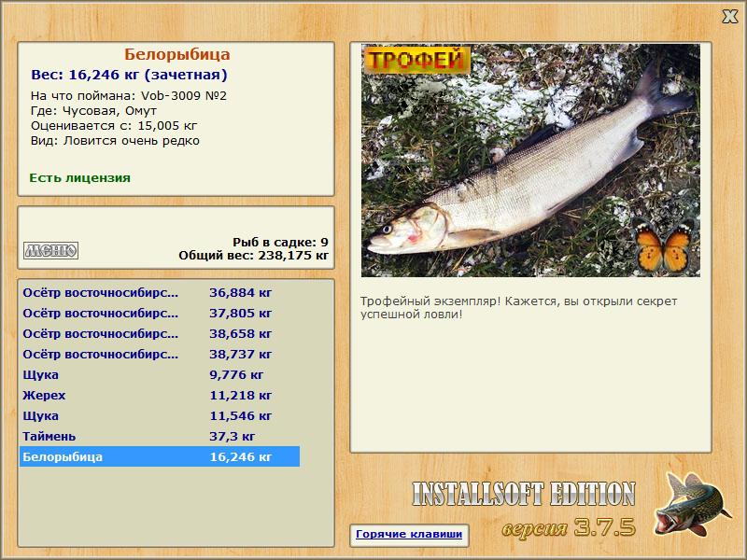Click the orange butterfly icon on photo
The width and height of the screenshot is (747, 560).
pos(664,246)
